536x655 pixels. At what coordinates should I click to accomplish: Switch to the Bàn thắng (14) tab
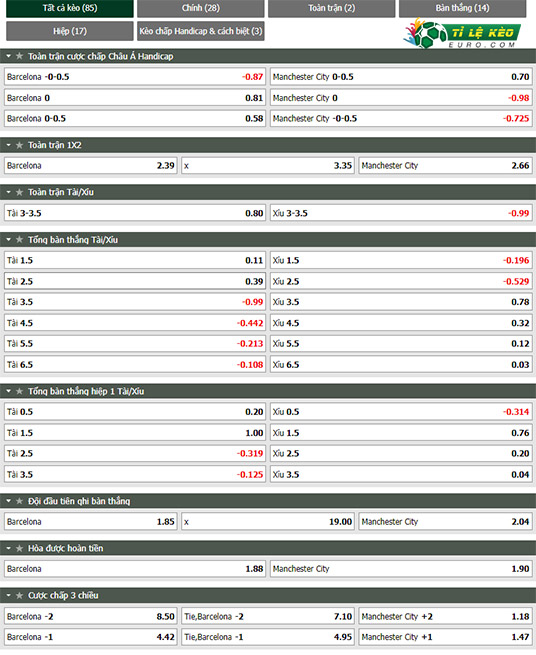[x=462, y=8]
